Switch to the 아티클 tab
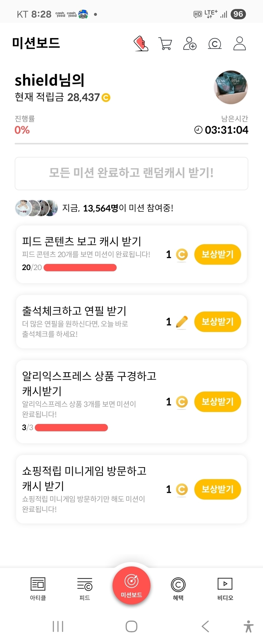 [38, 588]
